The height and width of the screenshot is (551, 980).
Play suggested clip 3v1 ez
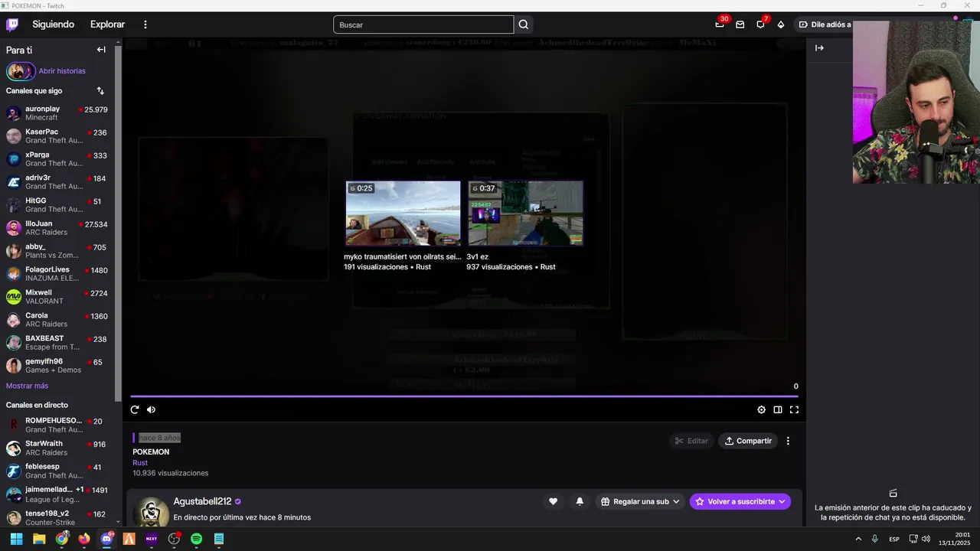[x=525, y=214]
